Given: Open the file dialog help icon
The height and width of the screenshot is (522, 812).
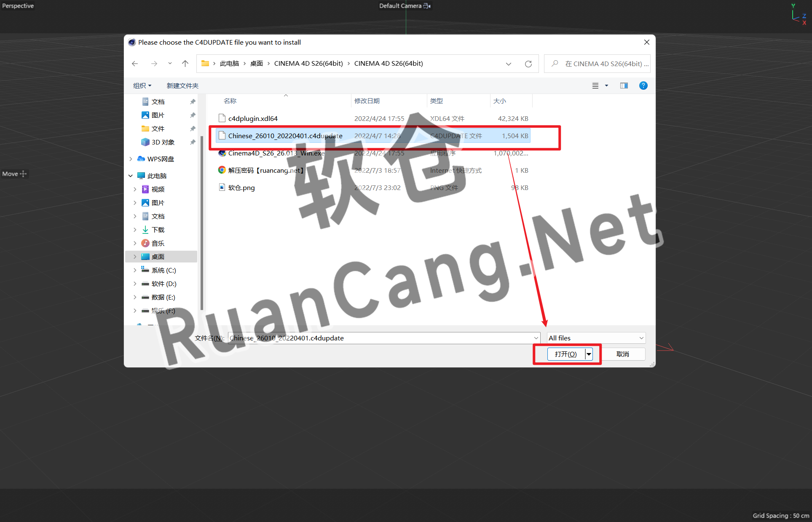Looking at the screenshot, I should 643,86.
